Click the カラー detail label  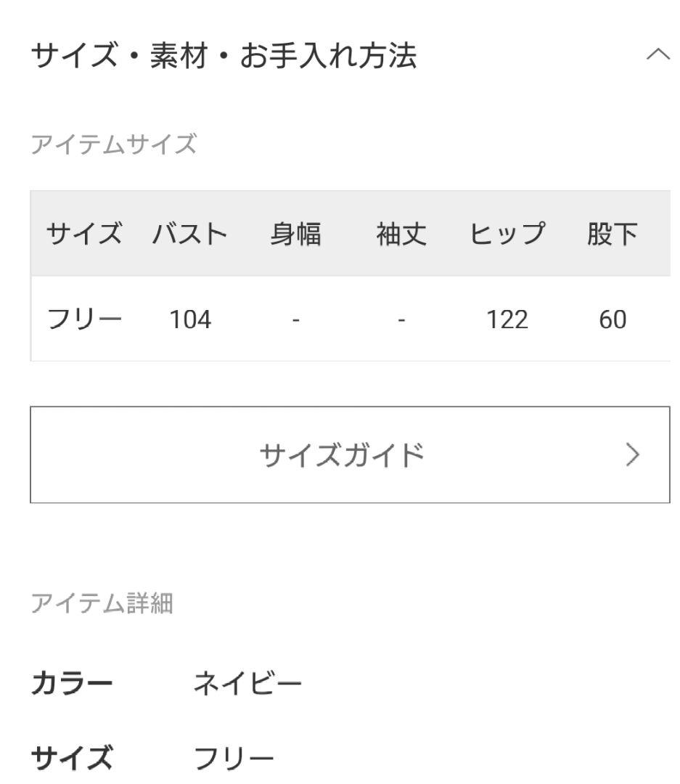click(x=72, y=683)
